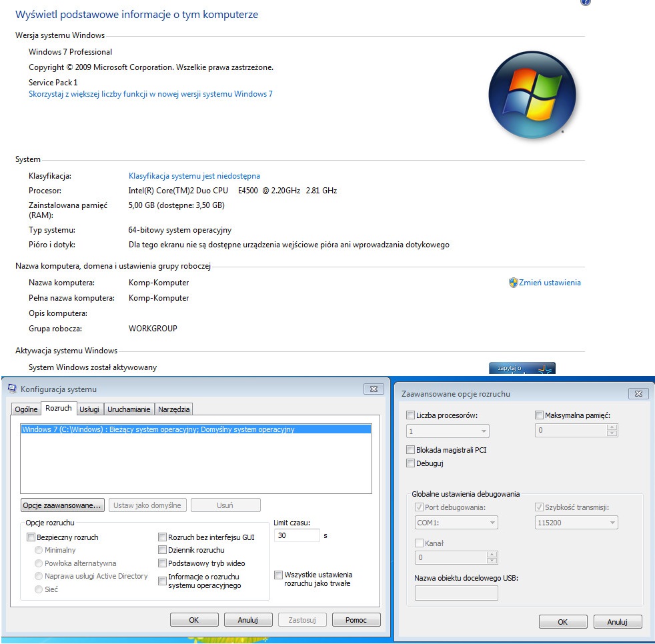Open the Liczba procesorów dropdown
Screen dimensions: 655x644
coord(448,431)
